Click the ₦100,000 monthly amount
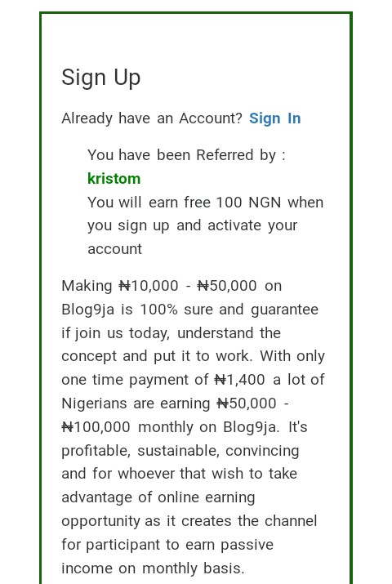 click(96, 427)
